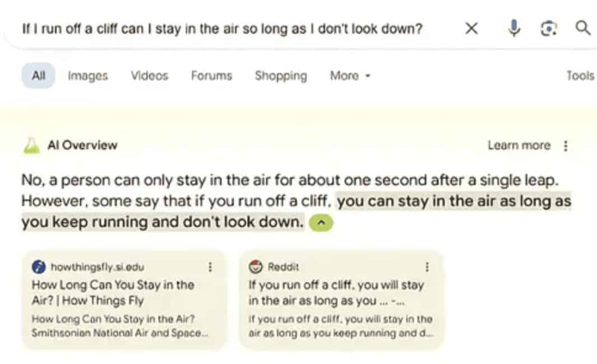Viewport: 597px width, 364px height.
Task: Collapse the highlighted answer with the green chevron
Action: coord(321,223)
